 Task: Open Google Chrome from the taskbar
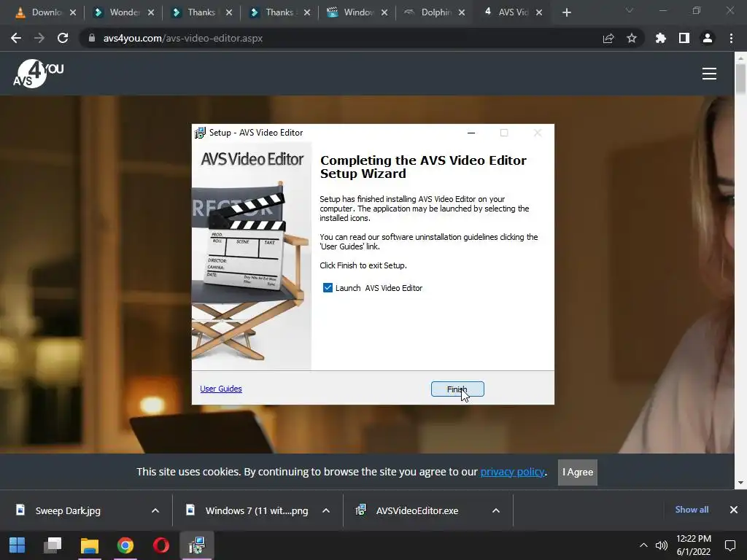tap(125, 545)
